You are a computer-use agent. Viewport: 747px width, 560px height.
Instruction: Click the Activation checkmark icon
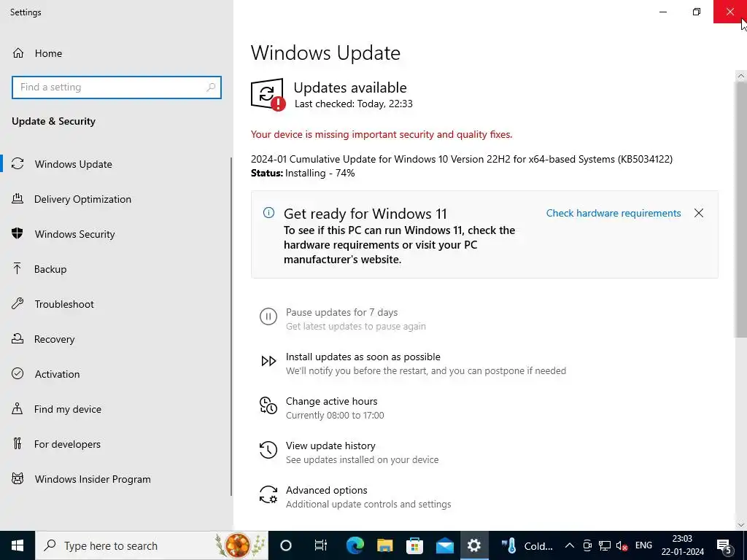[18, 374]
